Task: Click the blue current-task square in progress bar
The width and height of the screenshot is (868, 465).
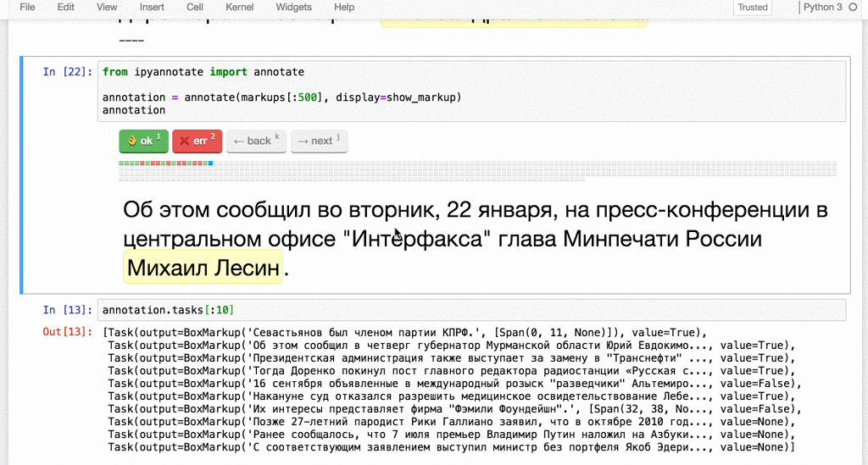Action: pyautogui.click(x=210, y=163)
